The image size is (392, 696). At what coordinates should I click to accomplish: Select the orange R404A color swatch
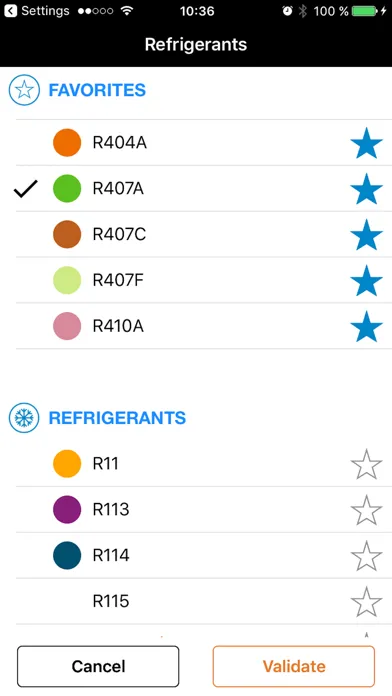pyautogui.click(x=67, y=142)
